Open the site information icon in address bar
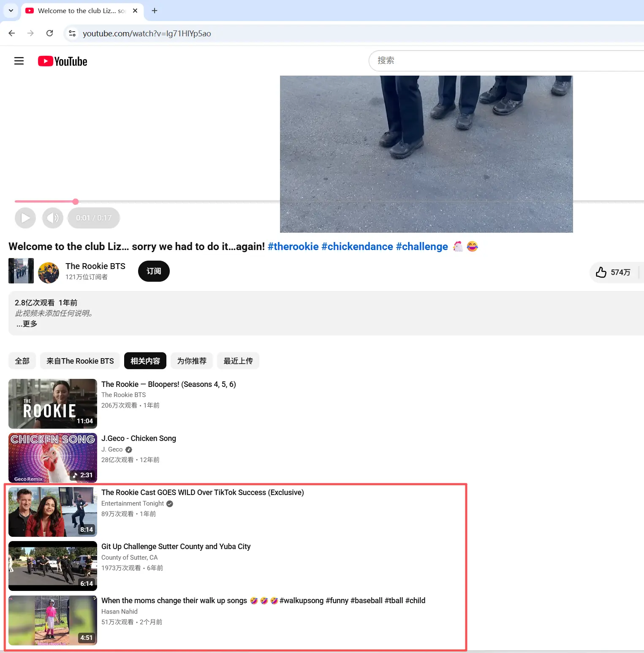This screenshot has width=644, height=653. 72,33
